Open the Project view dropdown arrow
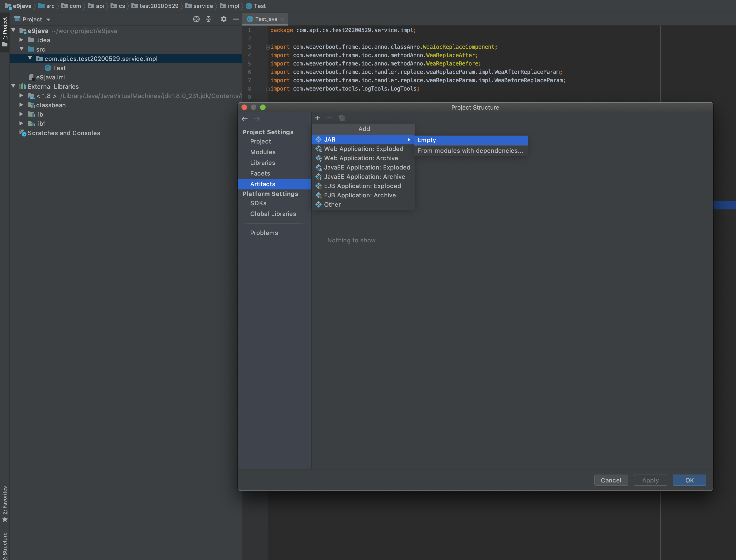736x560 pixels. point(48,20)
